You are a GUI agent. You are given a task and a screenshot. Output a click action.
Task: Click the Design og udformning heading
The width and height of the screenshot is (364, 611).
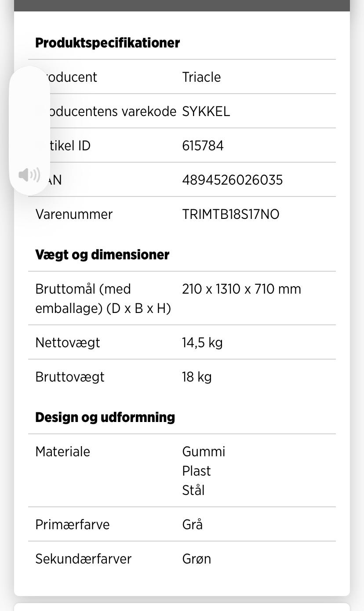click(105, 417)
